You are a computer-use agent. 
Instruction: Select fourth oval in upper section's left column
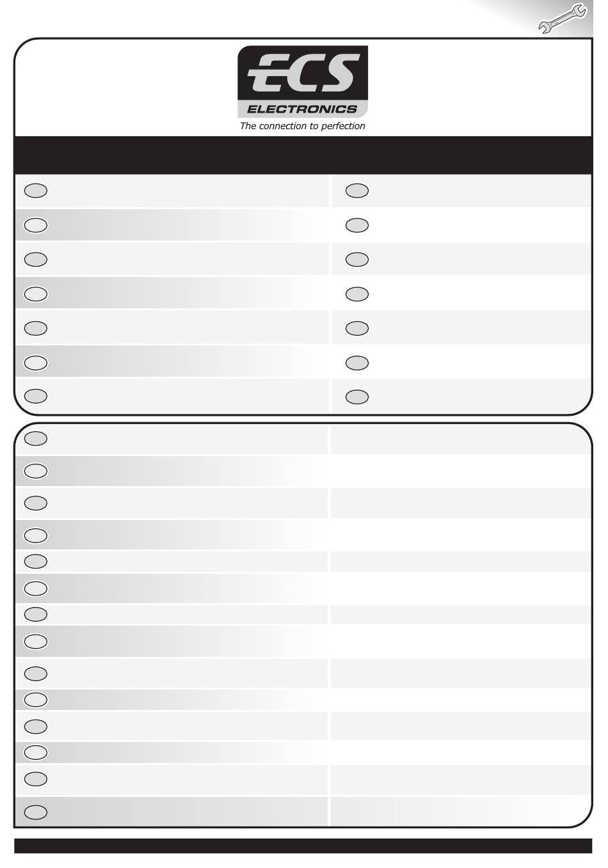click(36, 294)
